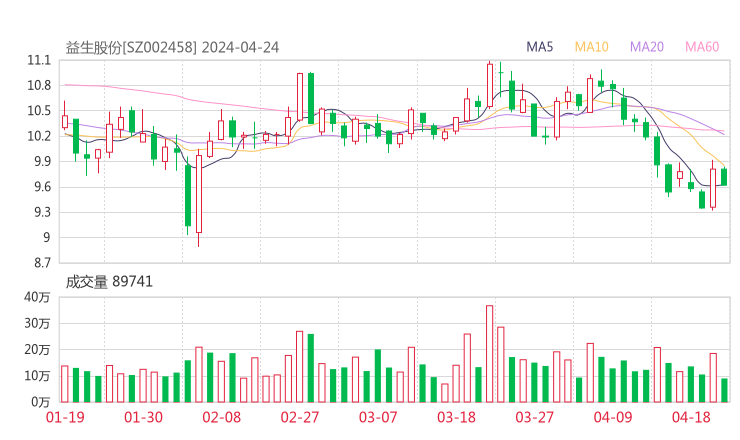The height and width of the screenshot is (440, 740).
Task: Click the 10.5 price axis label
Action: click(x=39, y=111)
